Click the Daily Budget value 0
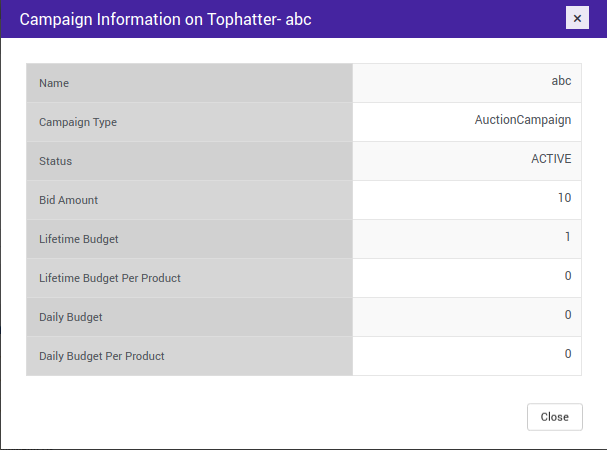The width and height of the screenshot is (607, 450). (x=567, y=315)
